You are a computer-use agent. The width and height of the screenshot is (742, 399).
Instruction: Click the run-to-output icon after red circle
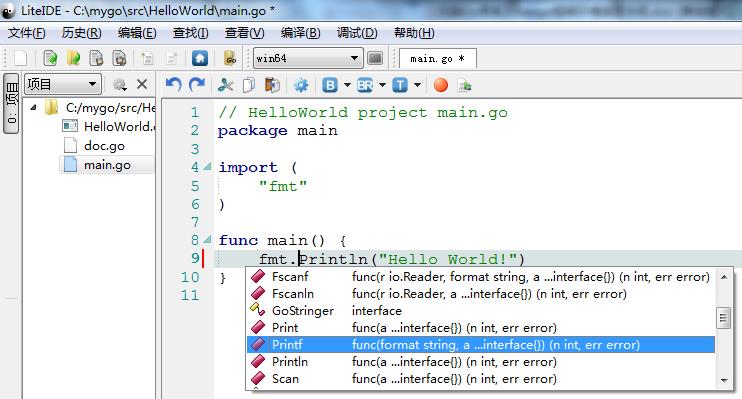coord(464,86)
